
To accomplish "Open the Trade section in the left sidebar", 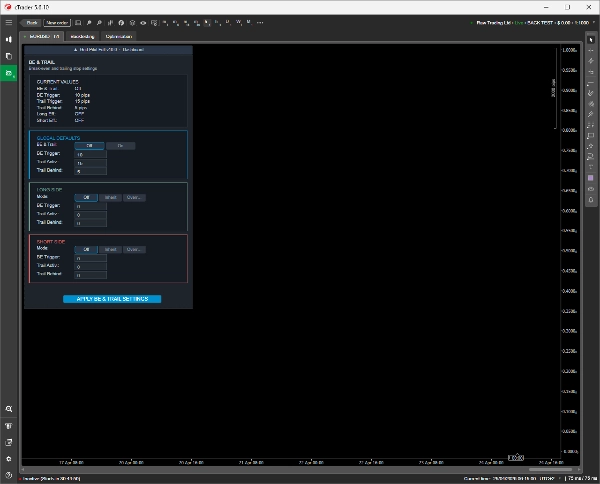I will click(8, 39).
